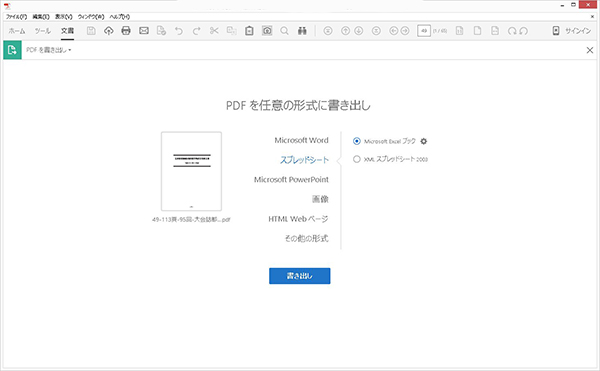Viewport: 600px width, 371px height.
Task: Click fit page icon
Action: click(x=477, y=31)
